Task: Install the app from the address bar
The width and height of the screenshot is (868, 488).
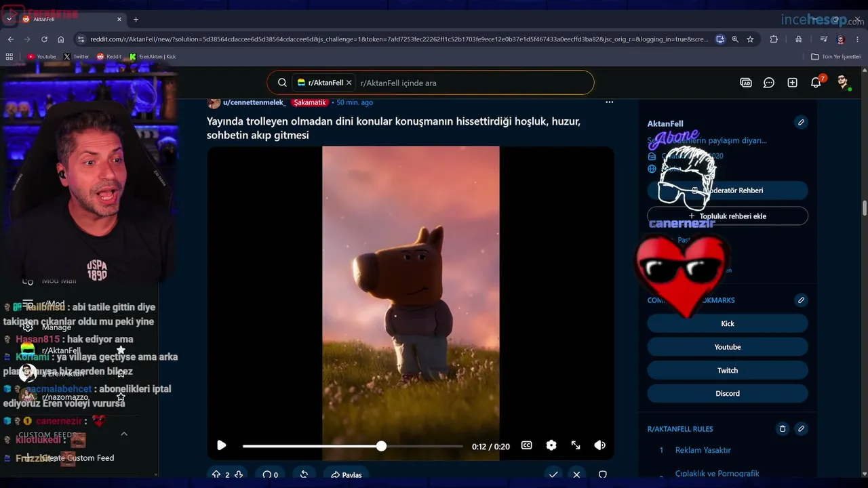Action: (x=720, y=39)
